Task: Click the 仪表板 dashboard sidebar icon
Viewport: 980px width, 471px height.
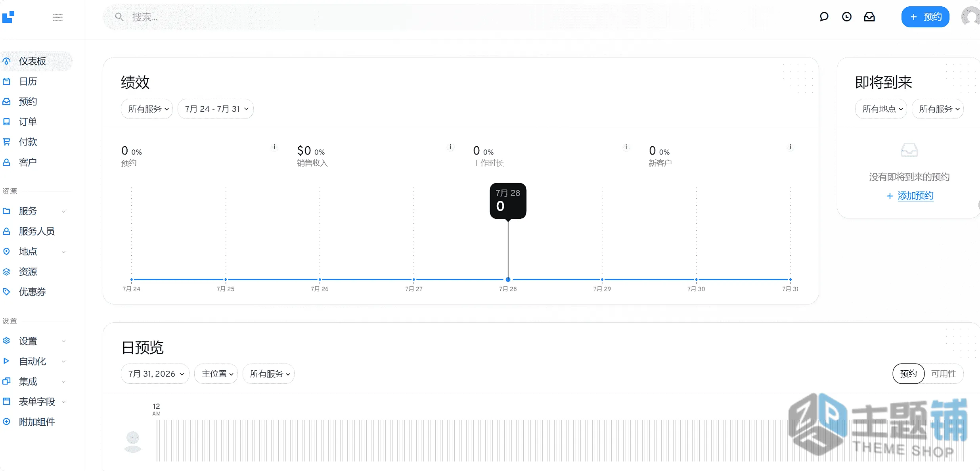Action: 6,61
